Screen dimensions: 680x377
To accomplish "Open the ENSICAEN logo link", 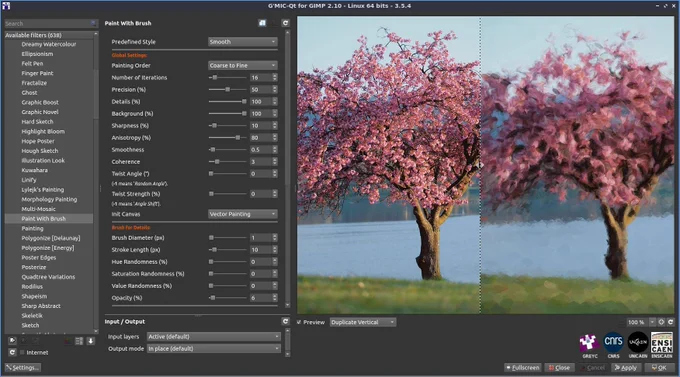I will [662, 345].
